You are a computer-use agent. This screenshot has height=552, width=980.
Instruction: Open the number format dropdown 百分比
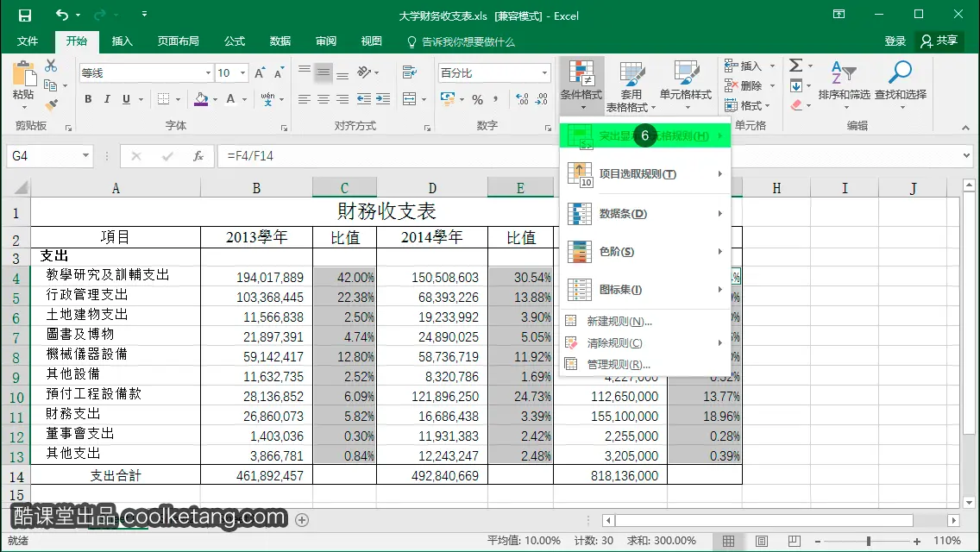point(544,73)
